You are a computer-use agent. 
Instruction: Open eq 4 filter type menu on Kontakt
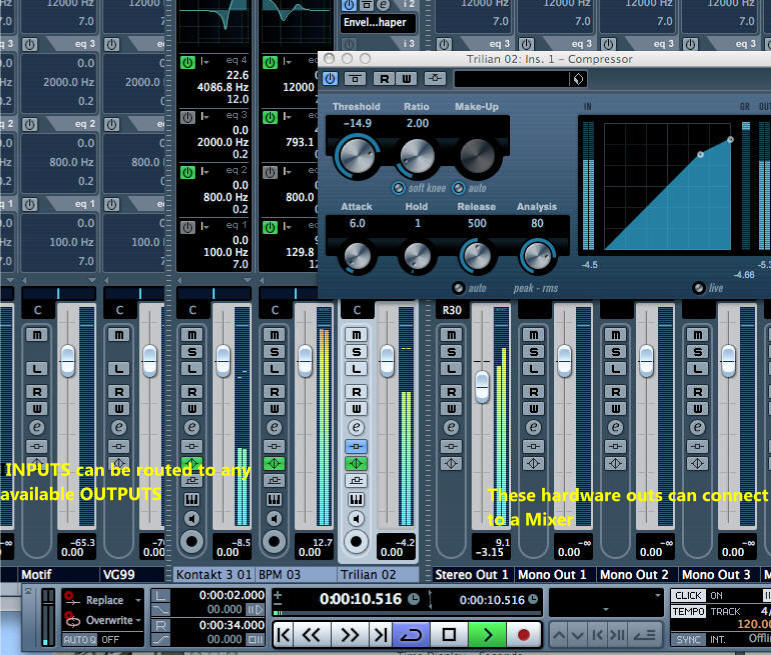tap(205, 62)
